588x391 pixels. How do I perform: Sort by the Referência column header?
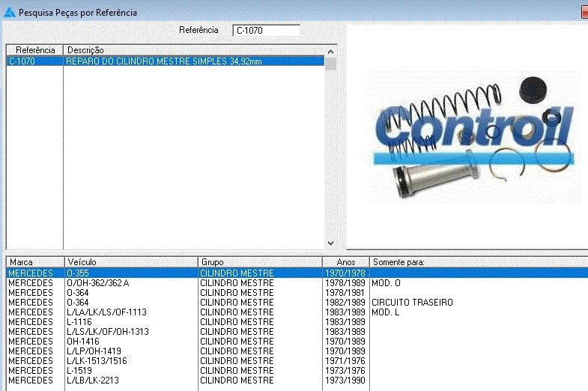pos(34,50)
